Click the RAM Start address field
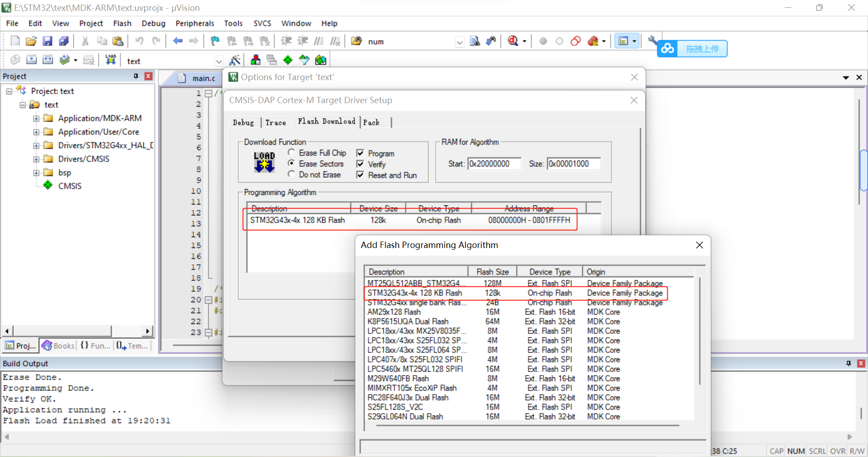The height and width of the screenshot is (457, 868). click(494, 164)
